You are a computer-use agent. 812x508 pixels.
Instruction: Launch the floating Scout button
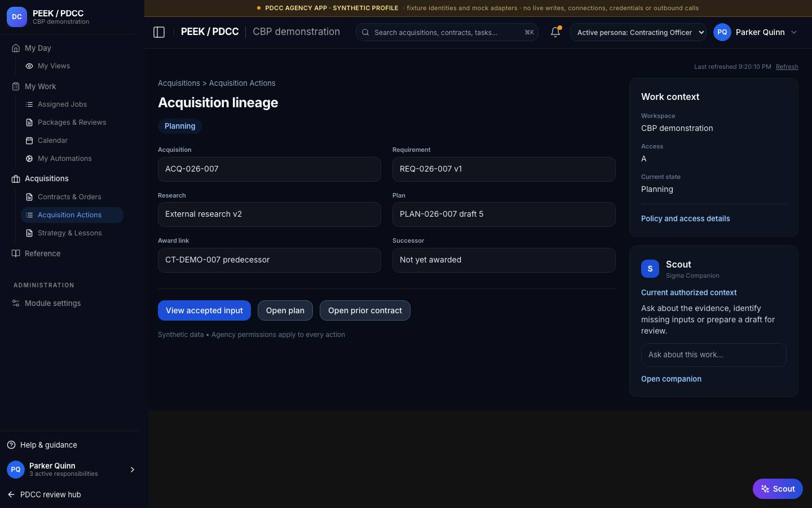tap(778, 489)
